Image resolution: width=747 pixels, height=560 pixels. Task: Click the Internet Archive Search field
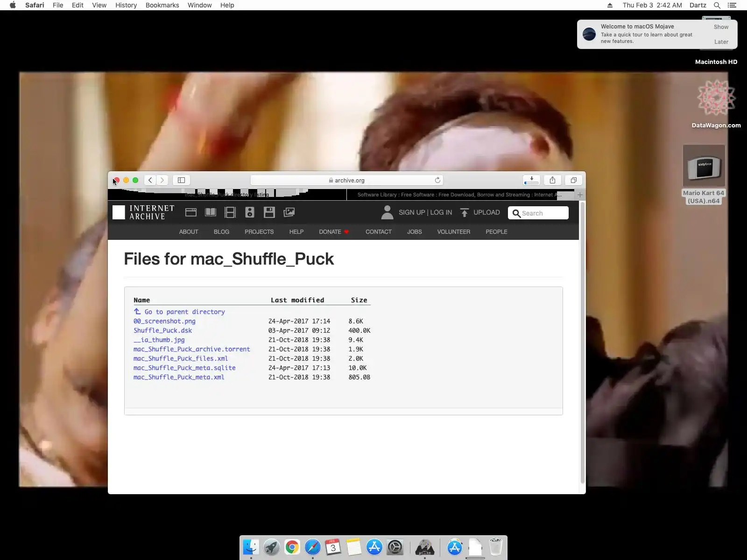coord(538,213)
